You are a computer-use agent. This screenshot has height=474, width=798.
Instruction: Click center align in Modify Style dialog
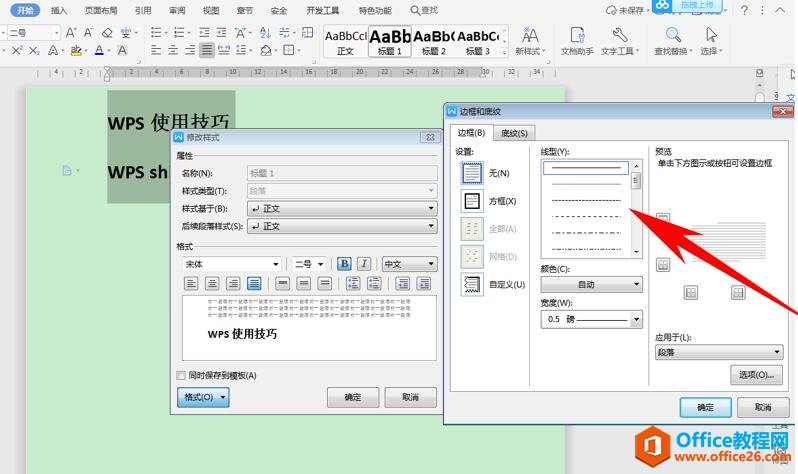point(212,284)
